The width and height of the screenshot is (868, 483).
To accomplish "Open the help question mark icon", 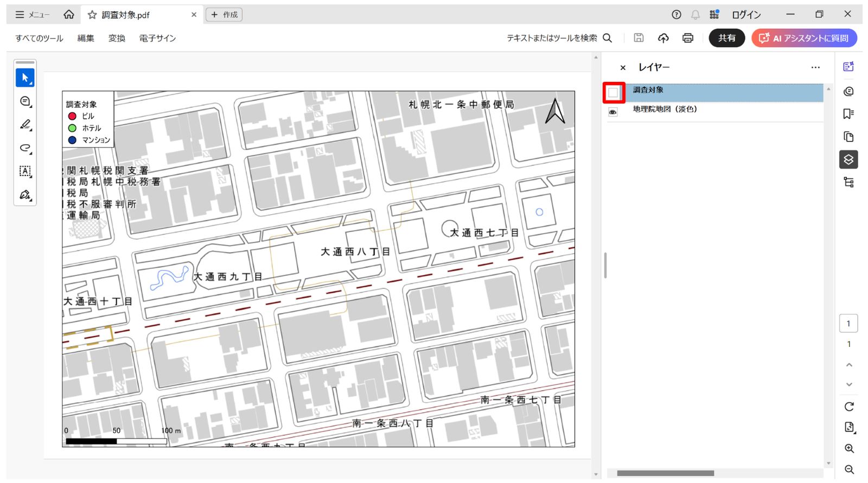I will tap(676, 15).
